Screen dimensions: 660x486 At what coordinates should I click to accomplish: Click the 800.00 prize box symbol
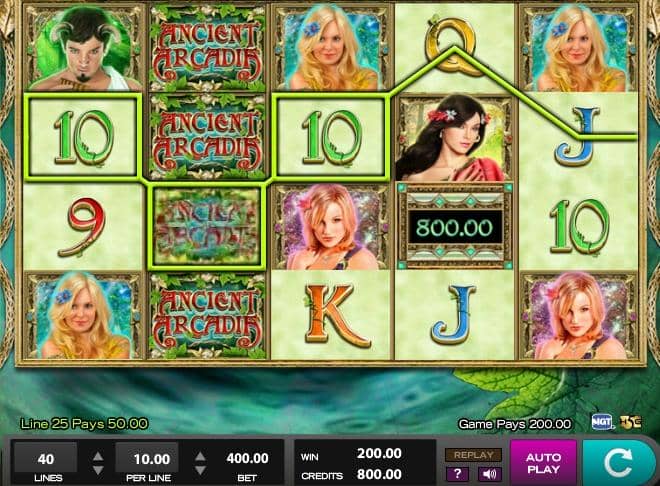pos(455,227)
